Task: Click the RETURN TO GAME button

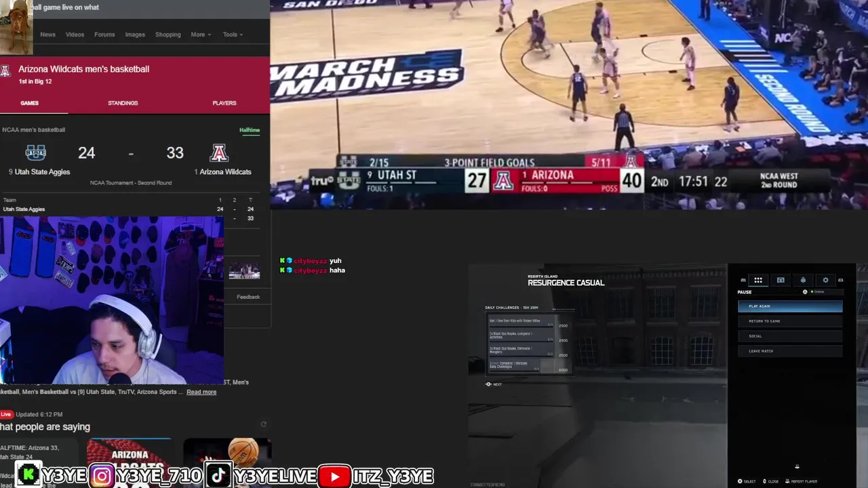Action: click(790, 321)
